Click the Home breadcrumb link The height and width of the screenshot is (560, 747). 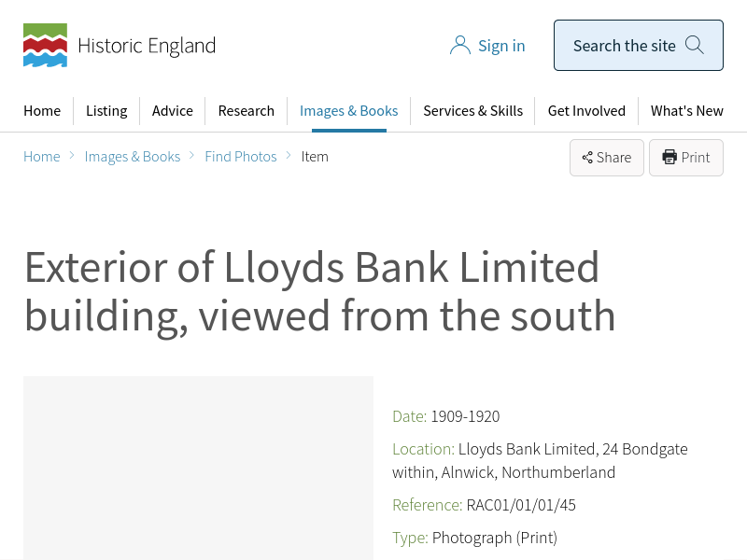[42, 157]
